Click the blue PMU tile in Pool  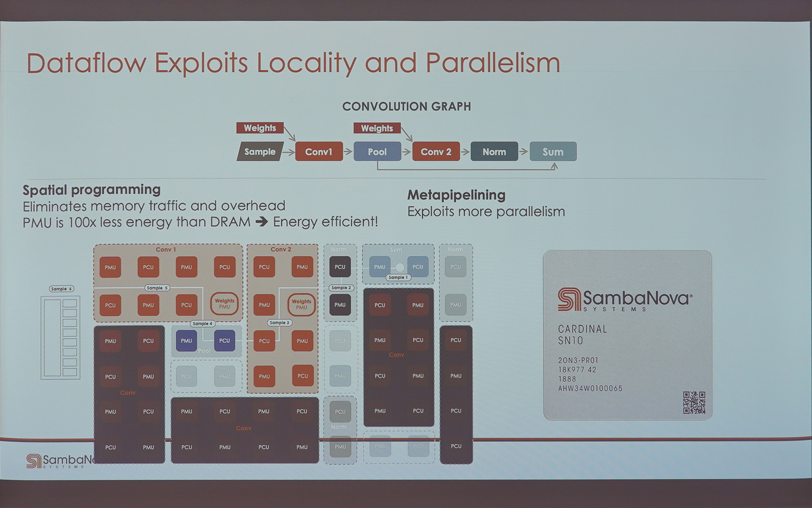186,341
